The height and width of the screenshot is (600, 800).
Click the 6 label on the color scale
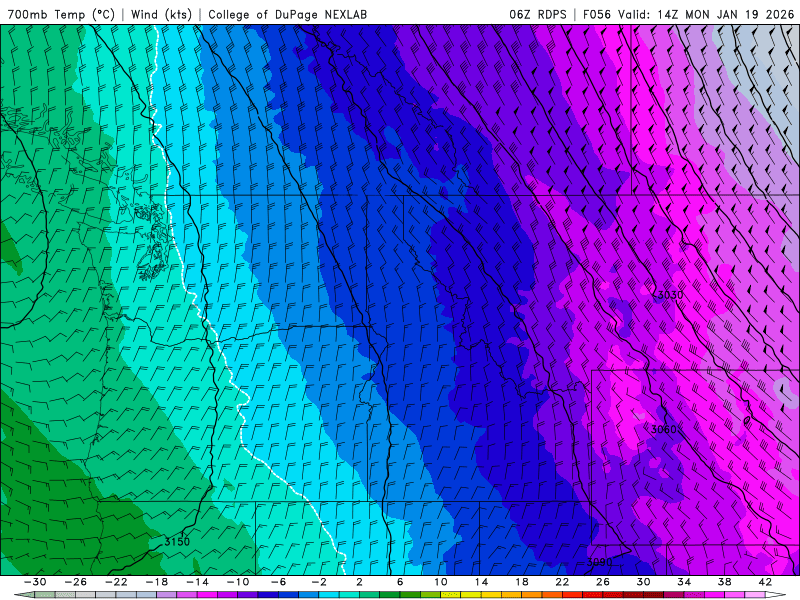(400, 582)
